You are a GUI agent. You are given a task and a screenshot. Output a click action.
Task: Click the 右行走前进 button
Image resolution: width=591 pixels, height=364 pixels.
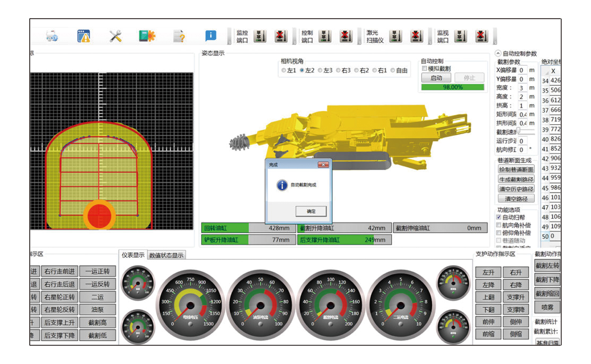click(59, 271)
